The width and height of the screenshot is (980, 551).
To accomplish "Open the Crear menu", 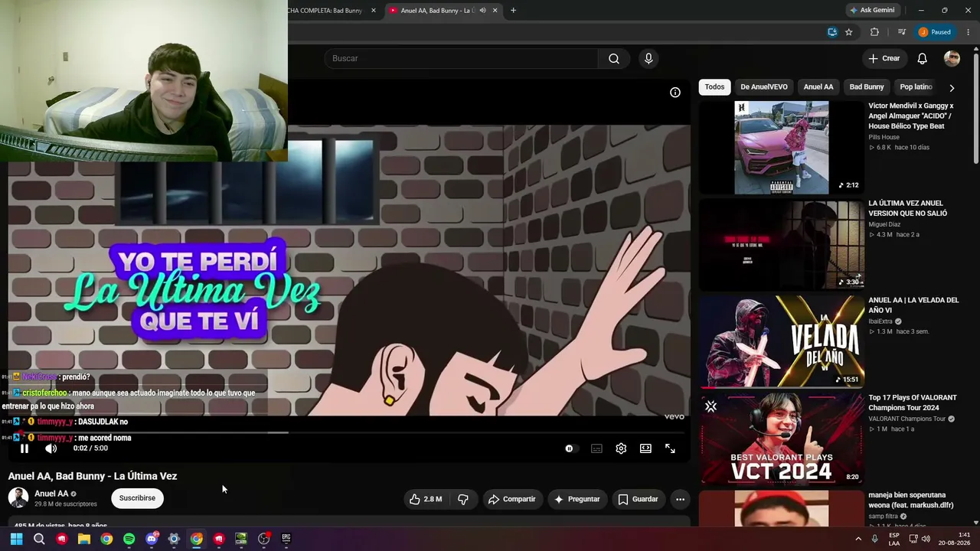I will click(x=884, y=58).
